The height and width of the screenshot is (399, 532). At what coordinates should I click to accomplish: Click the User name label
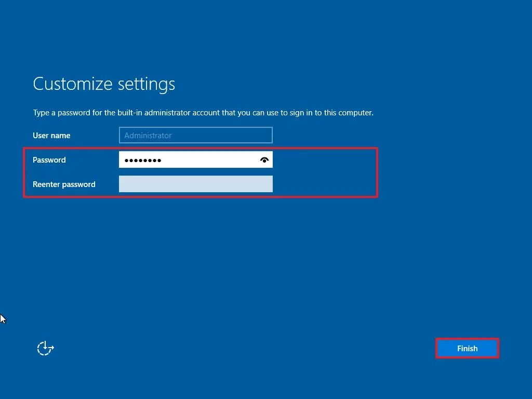click(51, 136)
